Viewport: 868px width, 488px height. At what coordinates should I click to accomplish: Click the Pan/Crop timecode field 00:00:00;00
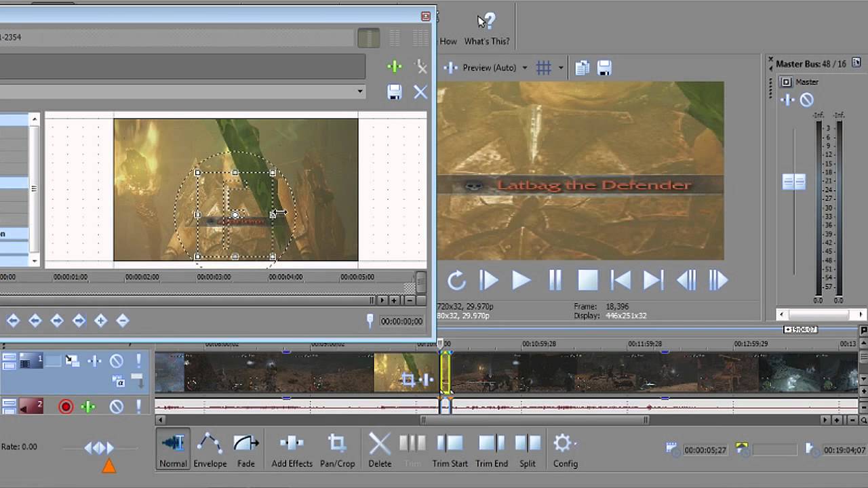(x=401, y=321)
